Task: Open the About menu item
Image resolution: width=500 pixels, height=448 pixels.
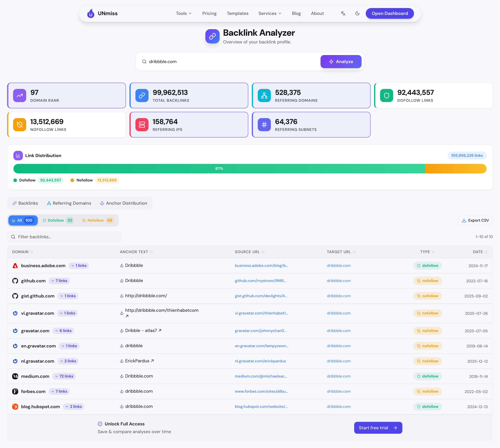Action: [x=317, y=13]
